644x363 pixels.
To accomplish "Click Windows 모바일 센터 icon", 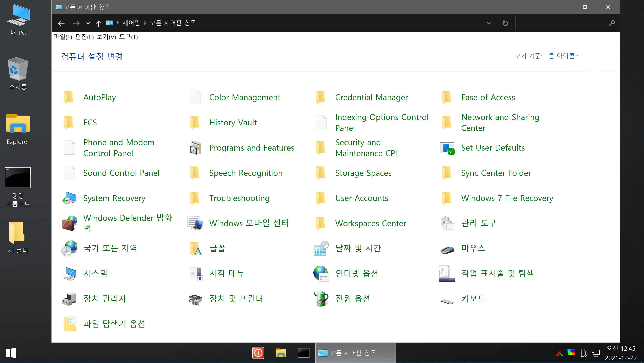I will click(195, 223).
